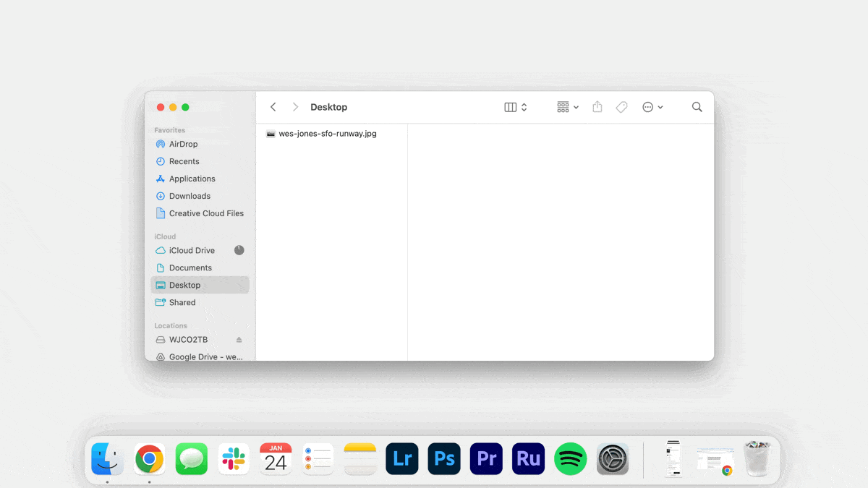The height and width of the screenshot is (488, 868).
Task: Launch Premiere Rush from the Dock
Action: click(528, 459)
